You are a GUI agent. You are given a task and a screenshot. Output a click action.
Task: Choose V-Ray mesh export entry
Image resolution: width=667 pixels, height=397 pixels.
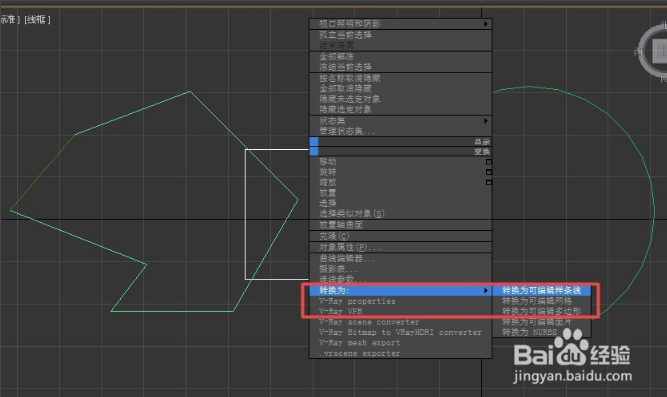[400, 343]
